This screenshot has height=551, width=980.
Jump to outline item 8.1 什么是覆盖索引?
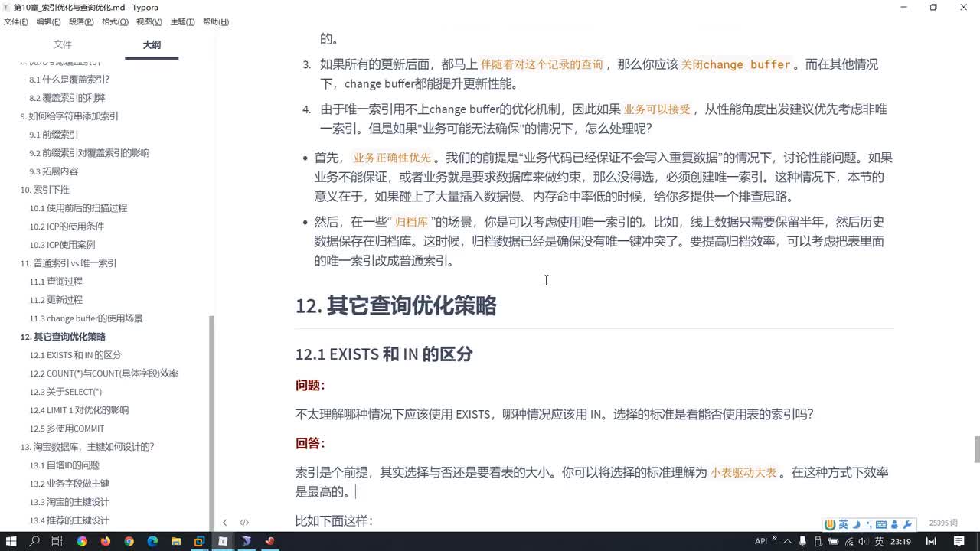click(70, 80)
